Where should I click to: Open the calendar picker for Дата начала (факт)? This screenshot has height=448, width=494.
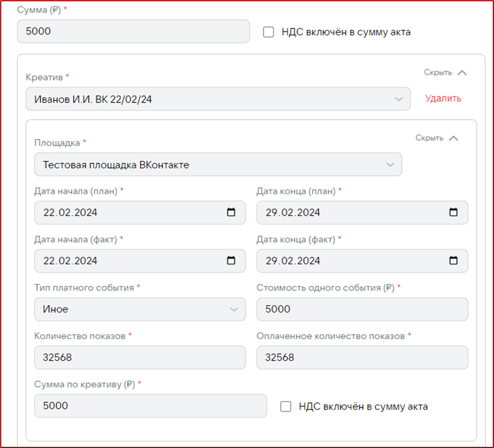230,261
